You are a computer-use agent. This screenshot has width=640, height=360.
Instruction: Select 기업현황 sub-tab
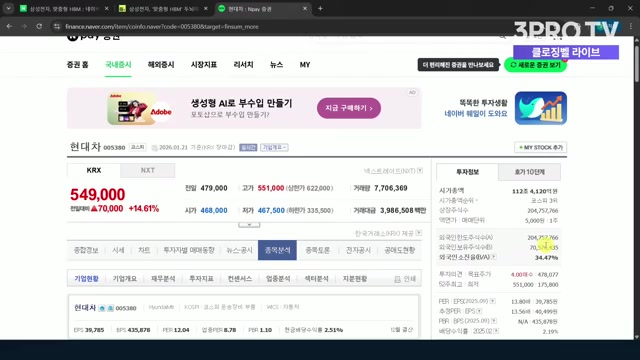(x=87, y=279)
